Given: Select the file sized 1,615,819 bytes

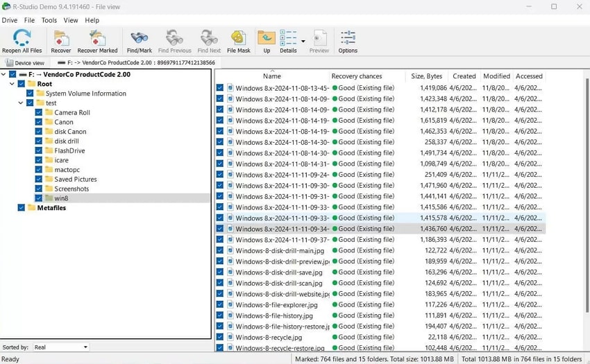Looking at the screenshot, I should click(x=380, y=121).
